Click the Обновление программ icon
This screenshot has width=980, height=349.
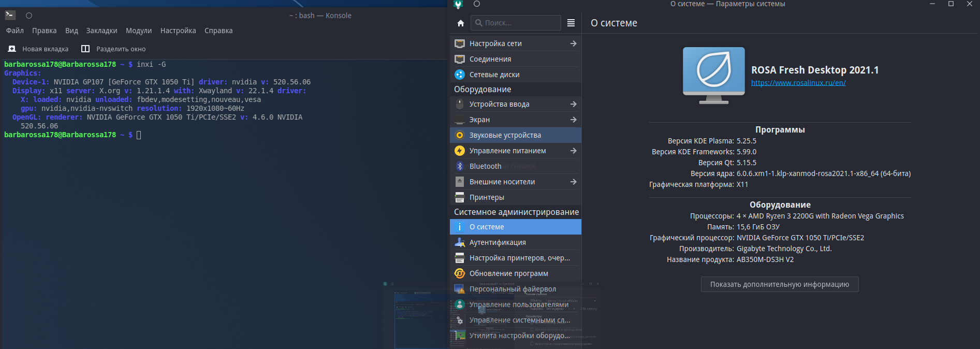point(460,273)
